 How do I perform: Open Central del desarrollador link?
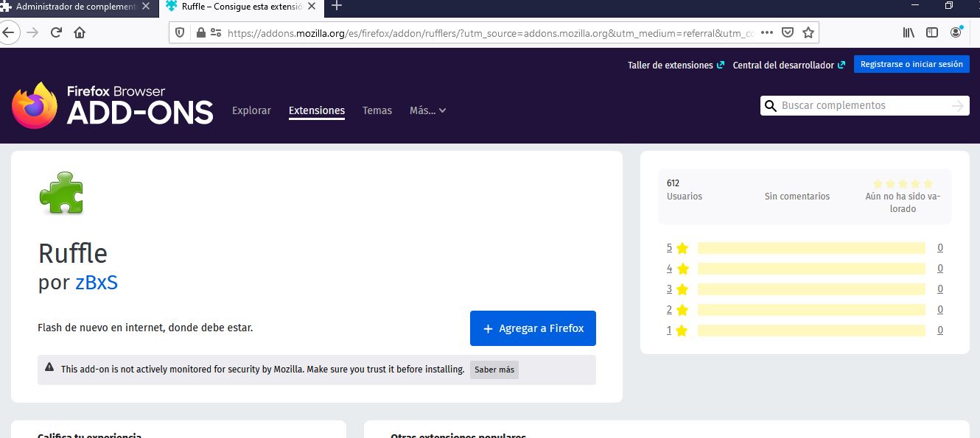pos(788,65)
